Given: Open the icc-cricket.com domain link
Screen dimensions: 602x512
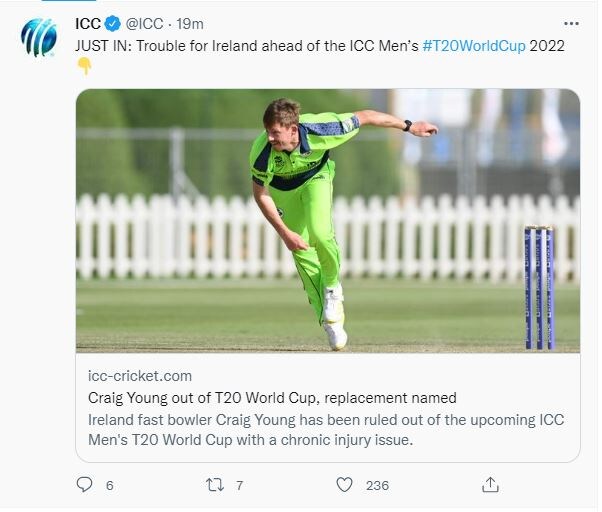Looking at the screenshot, I should [140, 376].
